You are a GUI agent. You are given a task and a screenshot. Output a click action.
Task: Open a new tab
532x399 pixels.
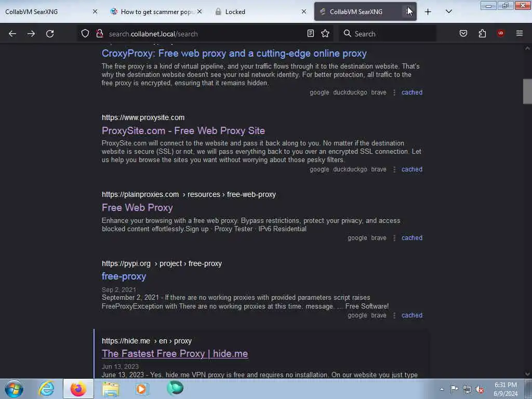tap(428, 12)
